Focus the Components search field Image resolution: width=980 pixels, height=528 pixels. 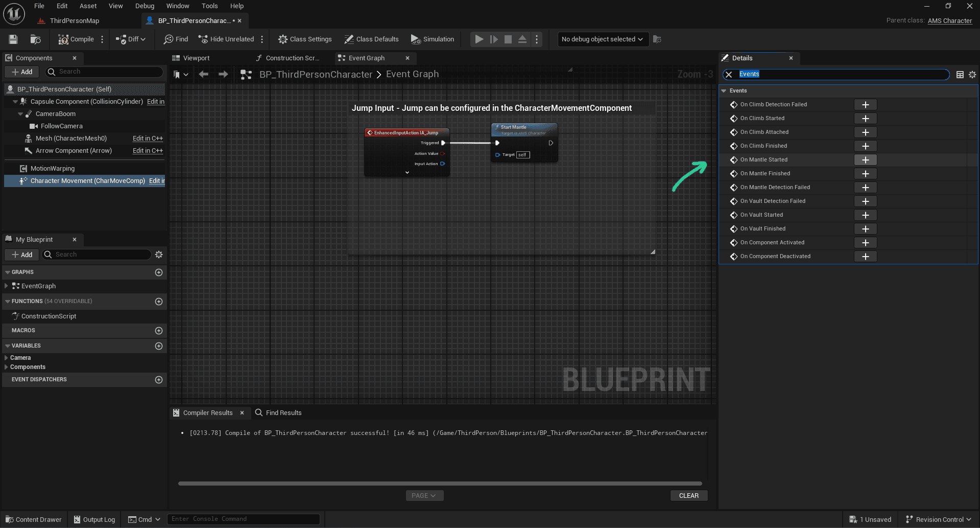[x=105, y=72]
